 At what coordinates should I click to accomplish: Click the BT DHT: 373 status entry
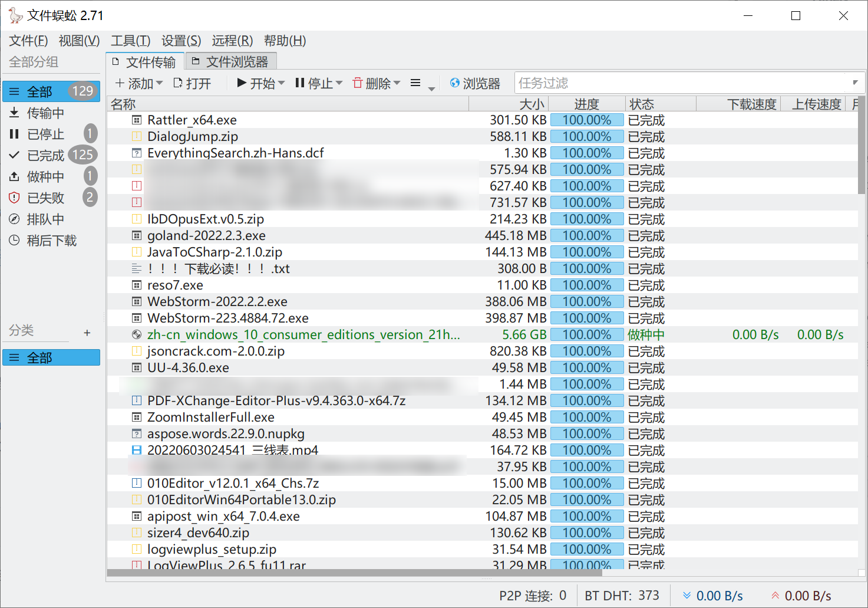[x=622, y=596]
